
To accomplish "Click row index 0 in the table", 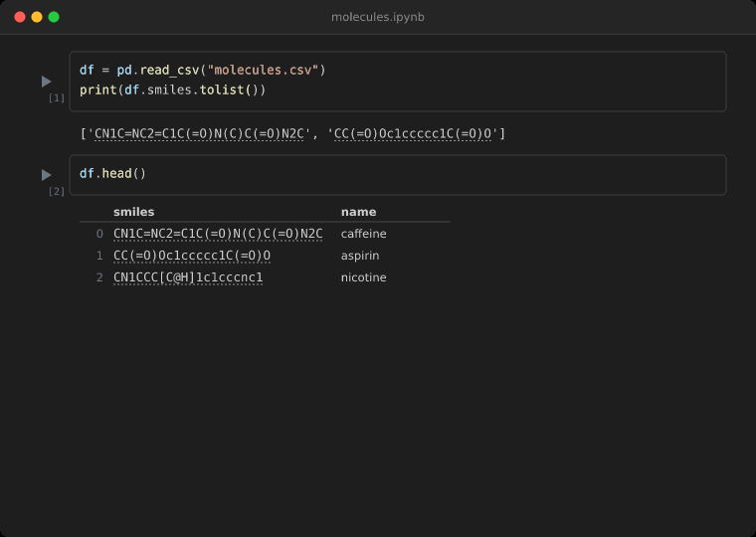I will click(99, 234).
